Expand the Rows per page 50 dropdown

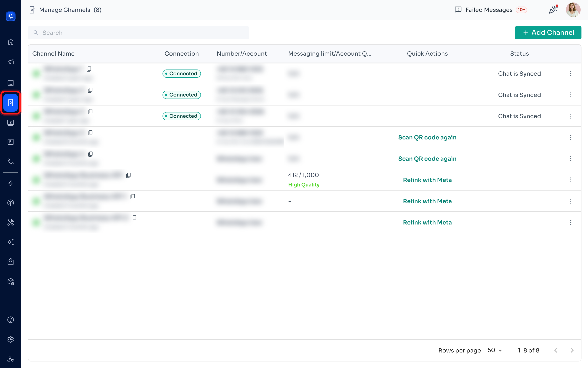click(x=495, y=350)
